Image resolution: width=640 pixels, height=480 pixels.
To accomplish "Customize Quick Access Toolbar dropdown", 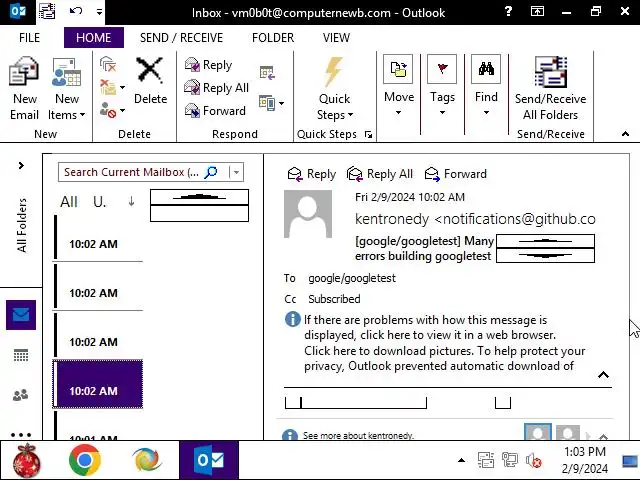I will 99,12.
